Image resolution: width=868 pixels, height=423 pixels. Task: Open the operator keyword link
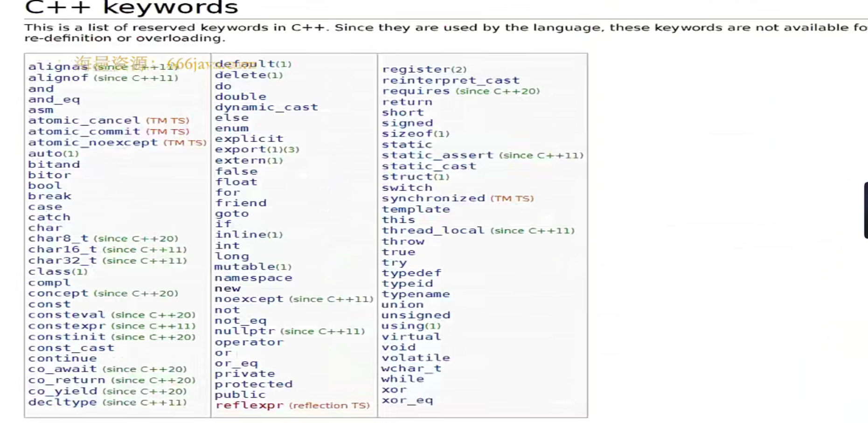tap(249, 342)
